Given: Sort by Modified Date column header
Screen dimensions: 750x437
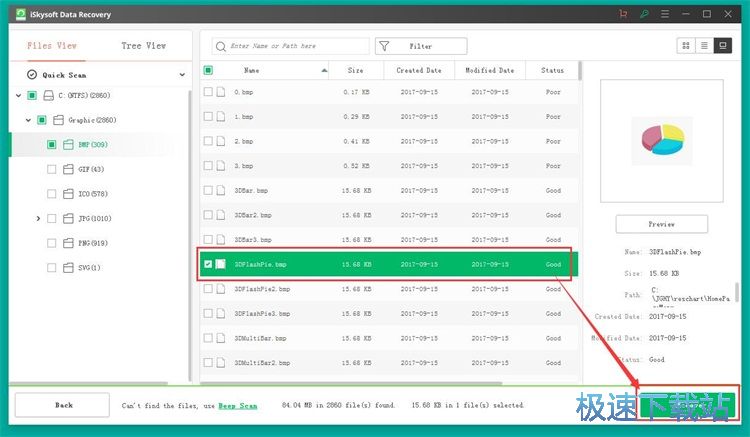Looking at the screenshot, I should [490, 70].
